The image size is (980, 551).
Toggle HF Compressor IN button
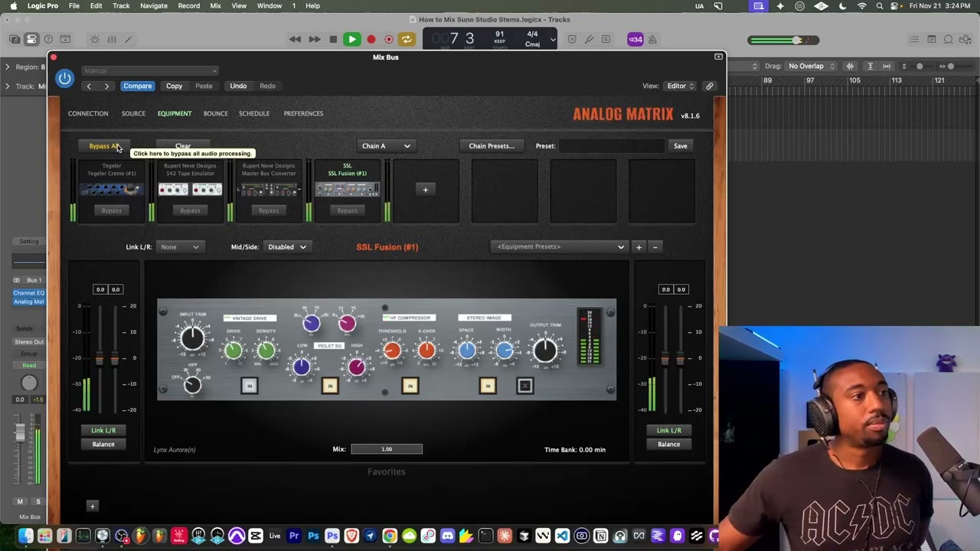[x=410, y=386]
